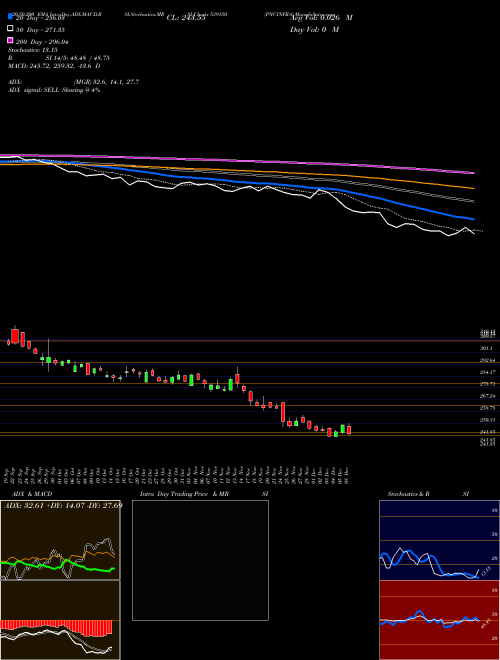Click the white 50 Day legend swatch
This screenshot has width=500, height=660.
tap(10, 28)
